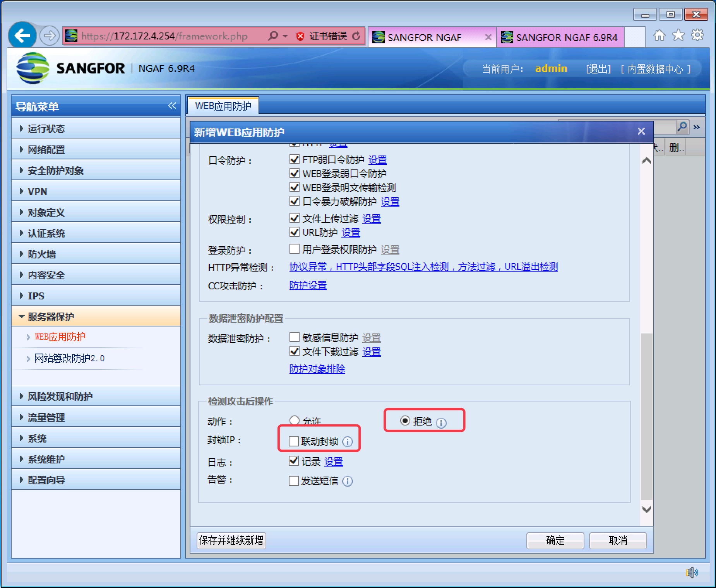Click the [退出] logout link

[598, 69]
